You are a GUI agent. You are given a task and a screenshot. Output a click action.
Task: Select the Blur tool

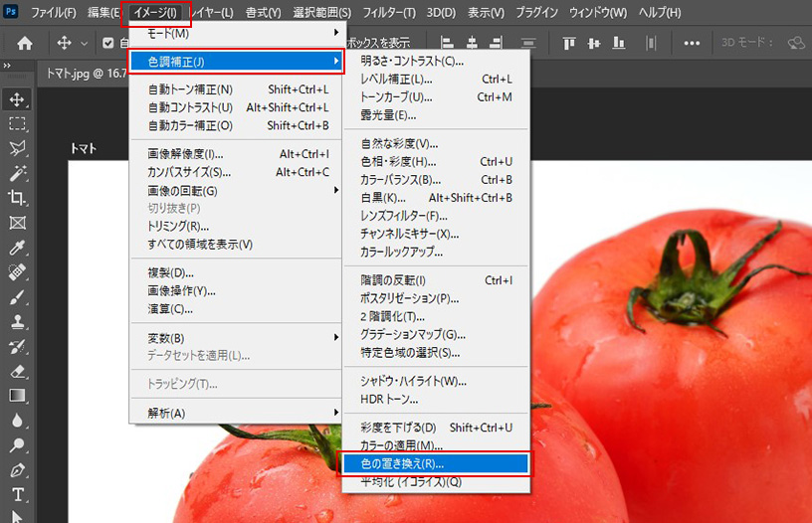(x=17, y=421)
